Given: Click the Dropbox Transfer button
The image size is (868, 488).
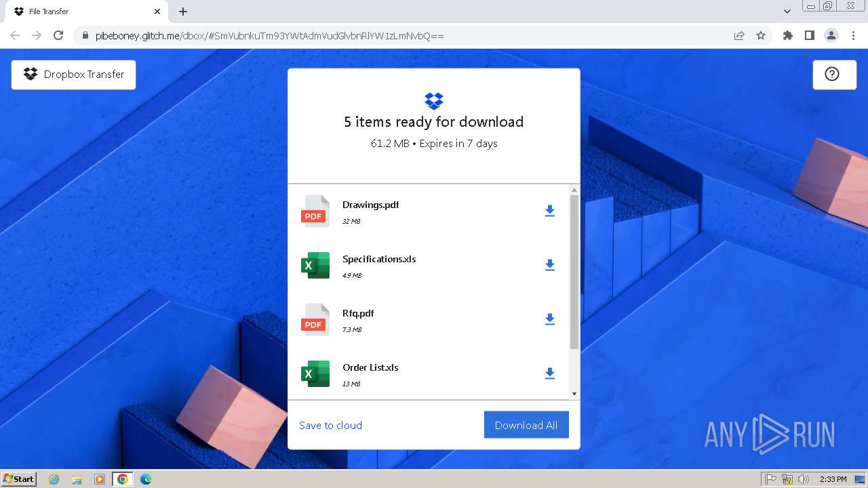Looking at the screenshot, I should tap(73, 75).
